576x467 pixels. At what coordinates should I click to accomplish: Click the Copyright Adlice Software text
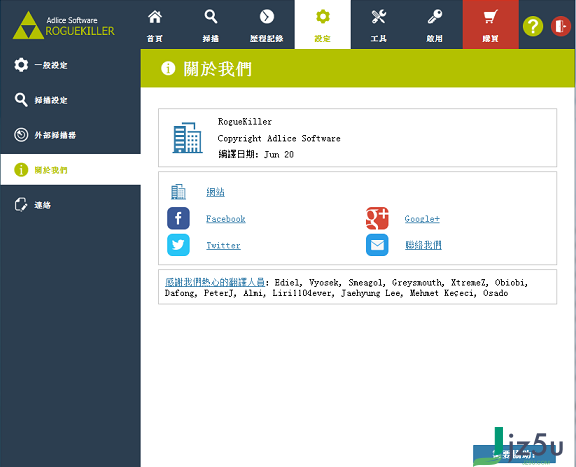coord(279,139)
